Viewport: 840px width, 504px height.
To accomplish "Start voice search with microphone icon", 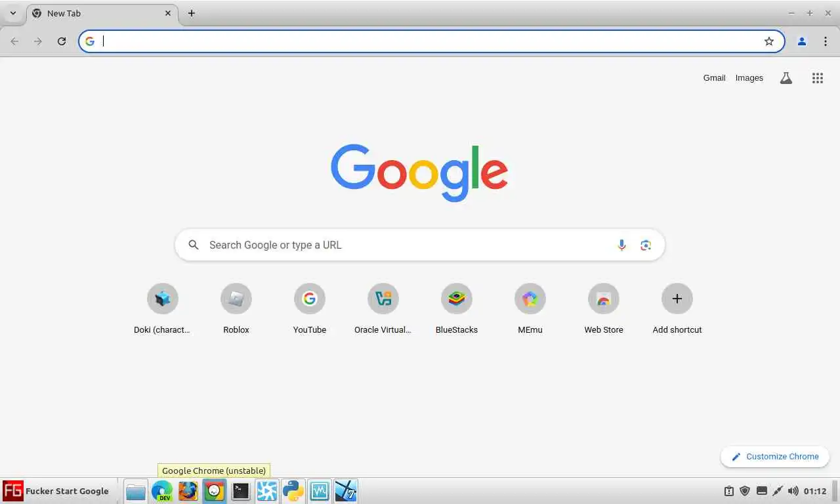I will 621,245.
